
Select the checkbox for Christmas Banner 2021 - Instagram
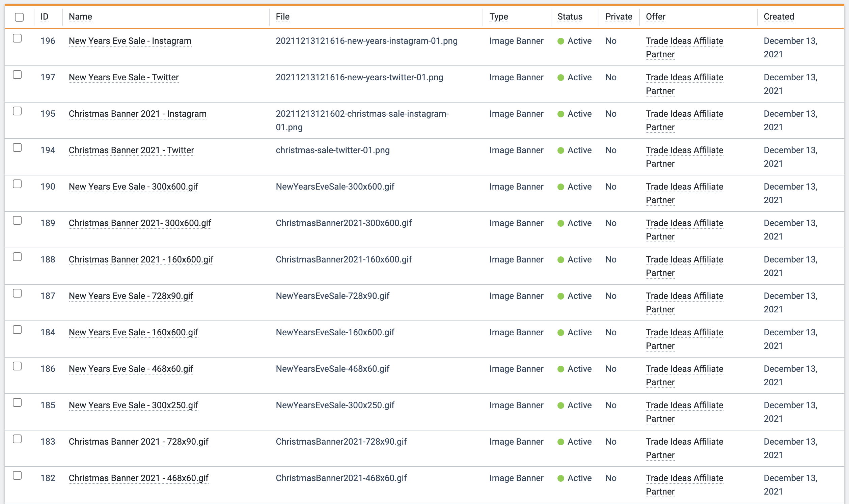[x=17, y=111]
